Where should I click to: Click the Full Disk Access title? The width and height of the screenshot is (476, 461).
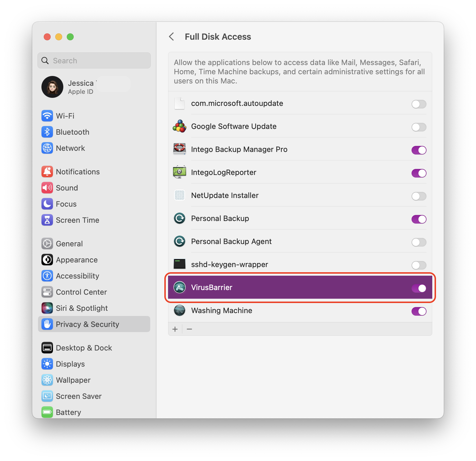(218, 37)
